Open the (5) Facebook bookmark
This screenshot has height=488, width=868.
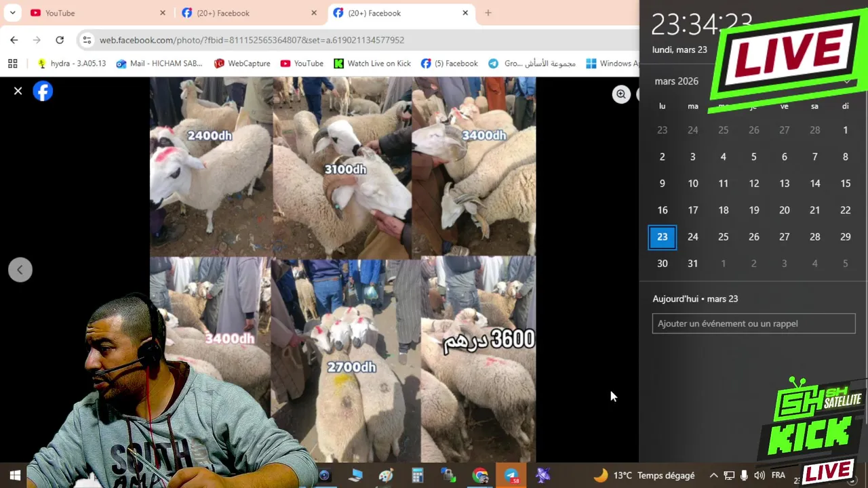pos(450,63)
